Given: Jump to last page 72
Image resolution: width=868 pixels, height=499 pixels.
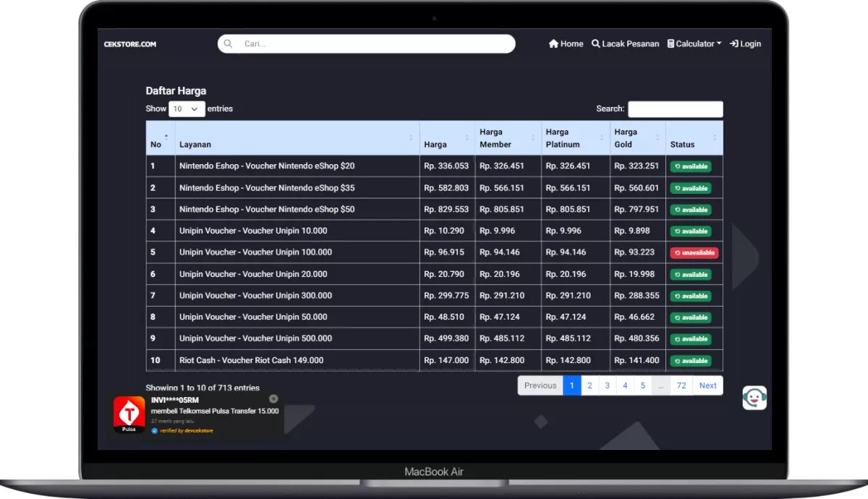Looking at the screenshot, I should click(681, 385).
